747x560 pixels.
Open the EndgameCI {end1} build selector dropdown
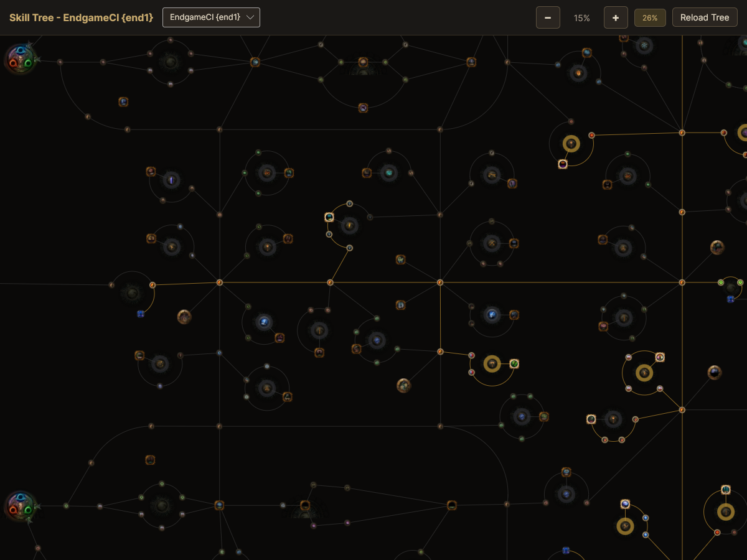pos(211,17)
